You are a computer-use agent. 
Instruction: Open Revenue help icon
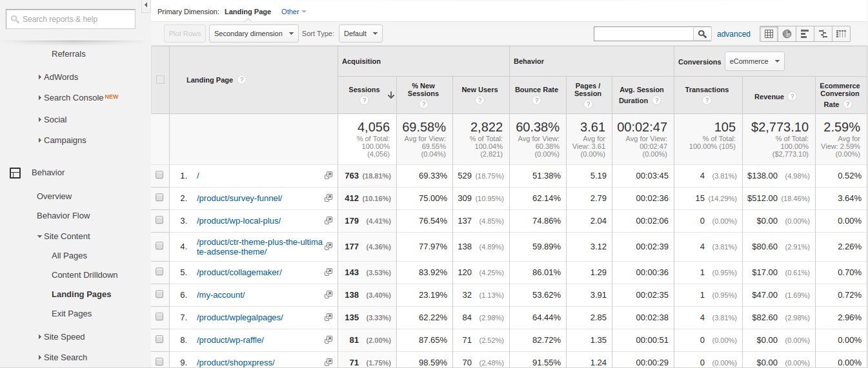coord(792,97)
